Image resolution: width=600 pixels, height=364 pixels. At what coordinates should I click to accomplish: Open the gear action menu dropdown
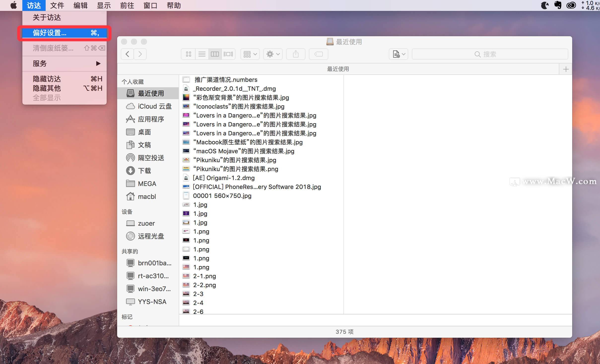[x=273, y=54]
